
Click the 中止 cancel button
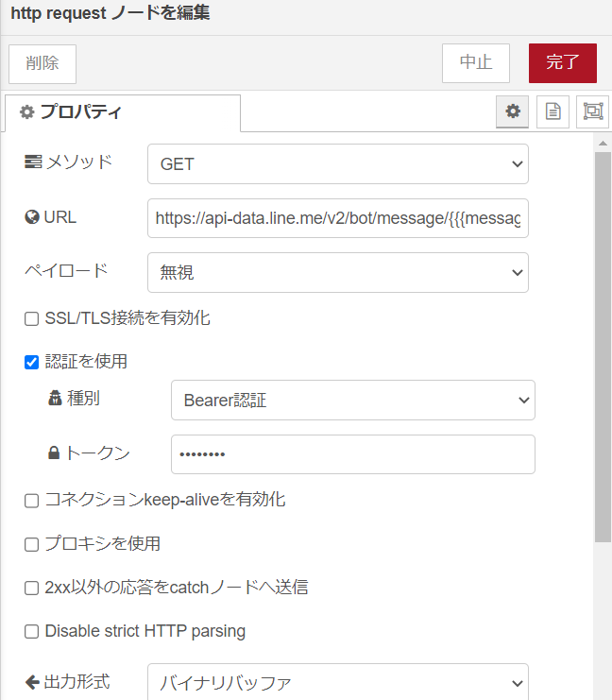476,63
